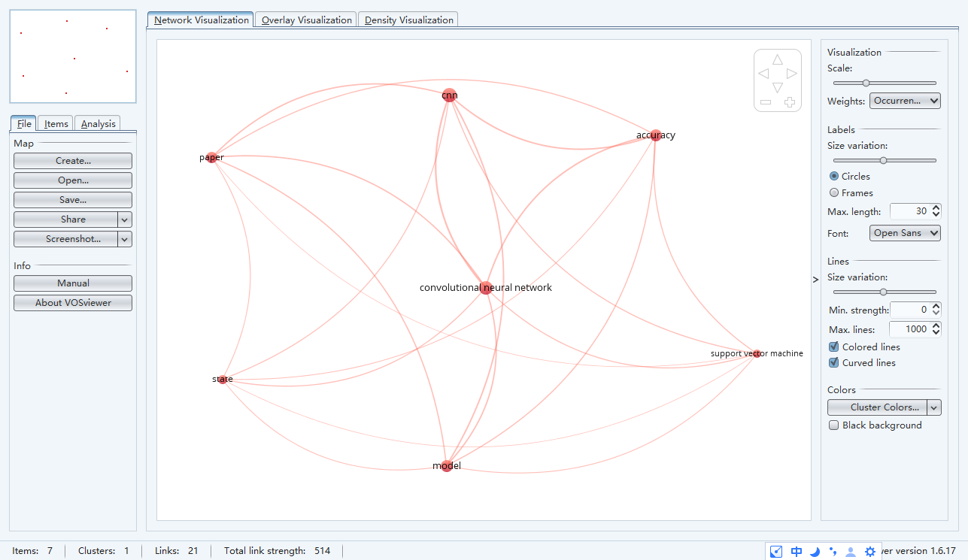The height and width of the screenshot is (560, 968).
Task: Open the Items tab
Action: (x=56, y=124)
